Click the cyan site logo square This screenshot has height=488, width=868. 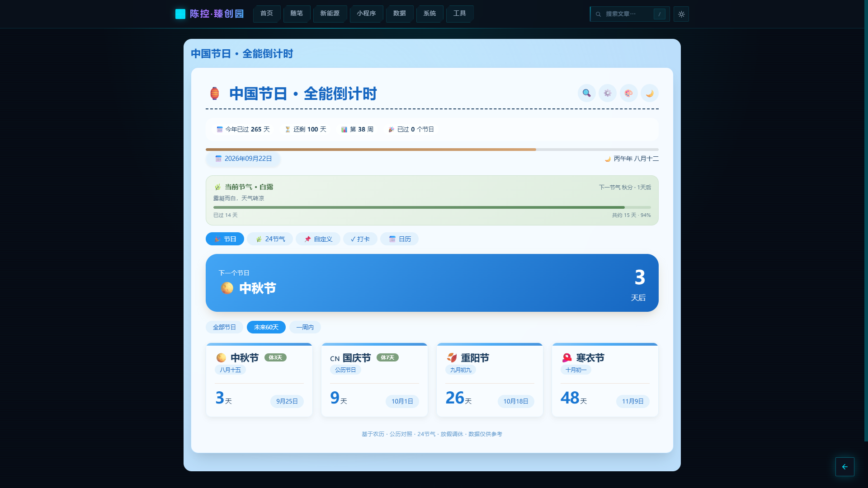point(180,14)
